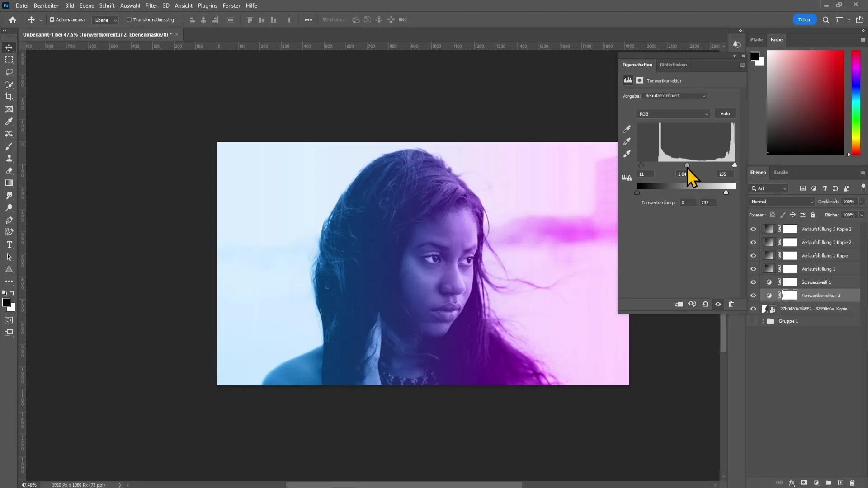This screenshot has width=868, height=488.
Task: Click the three dots more options button
Action: pos(308,20)
